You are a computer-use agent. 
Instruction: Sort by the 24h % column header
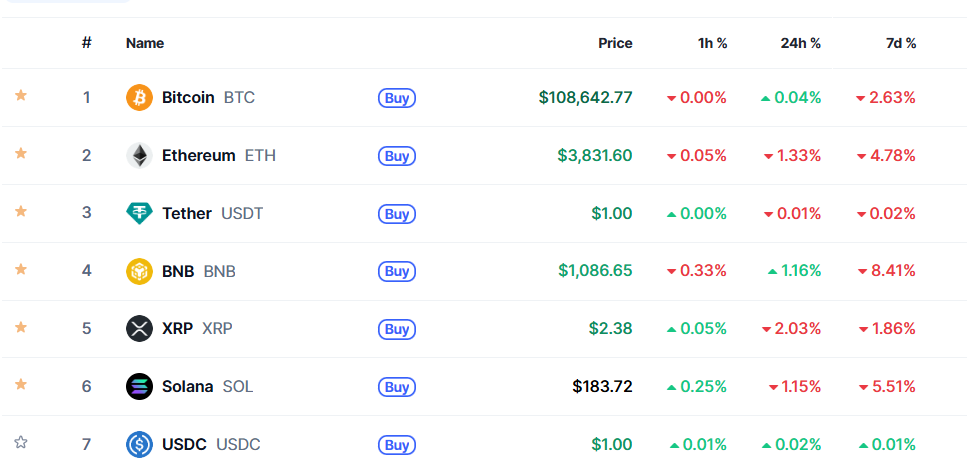click(798, 43)
